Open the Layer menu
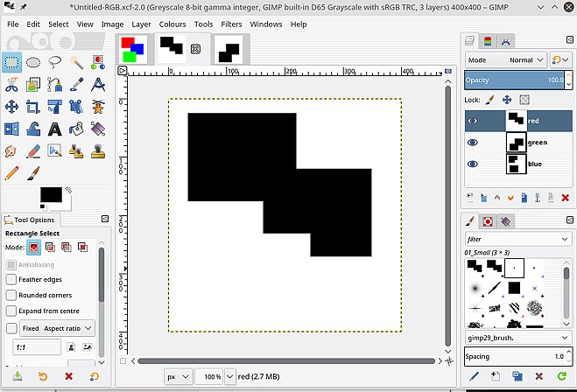The image size is (577, 392). 141,24
